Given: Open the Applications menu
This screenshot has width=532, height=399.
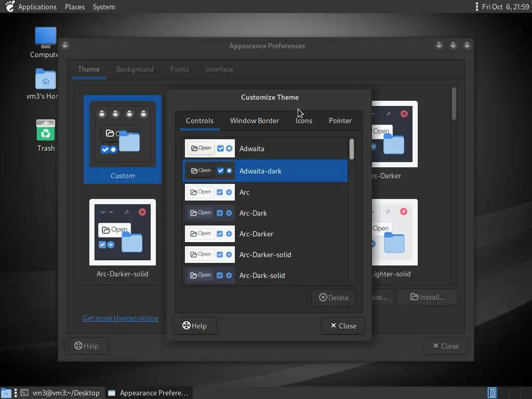Looking at the screenshot, I should click(x=37, y=7).
